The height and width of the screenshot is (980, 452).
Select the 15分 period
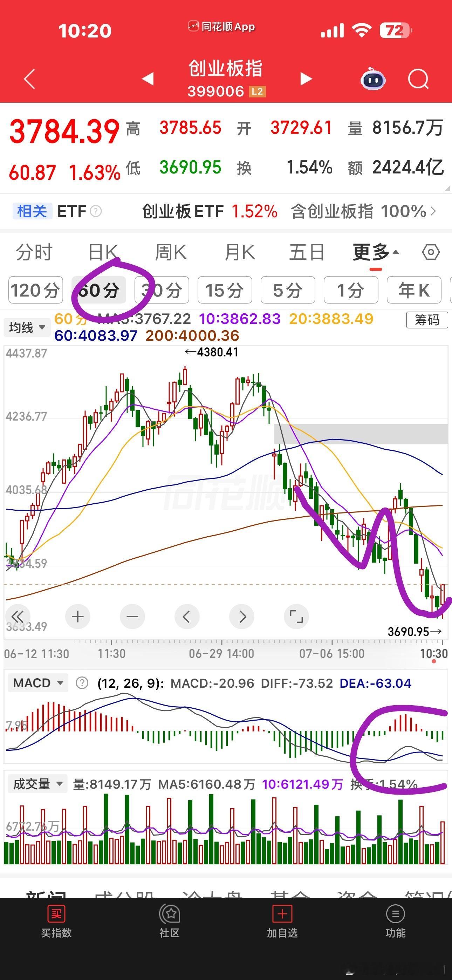[225, 290]
